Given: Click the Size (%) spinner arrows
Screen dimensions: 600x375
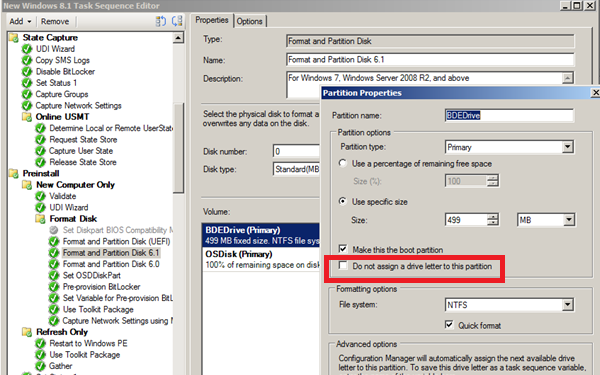Looking at the screenshot, I should tap(493, 181).
